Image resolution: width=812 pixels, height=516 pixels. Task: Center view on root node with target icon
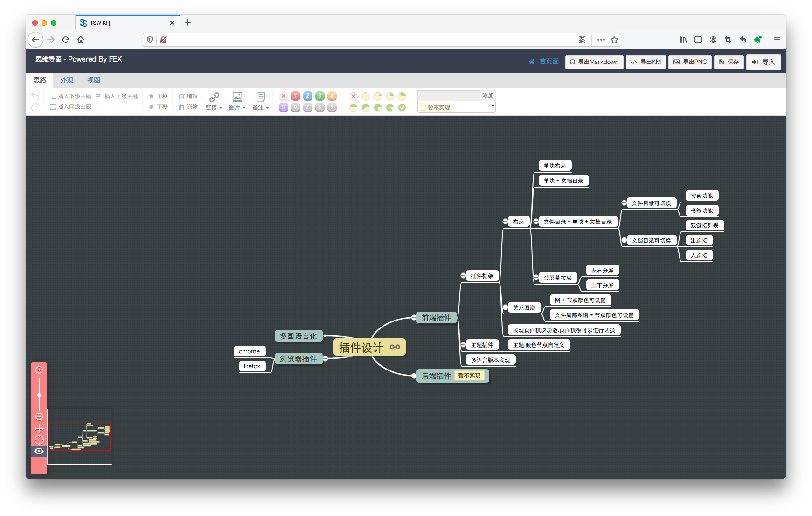point(39,440)
